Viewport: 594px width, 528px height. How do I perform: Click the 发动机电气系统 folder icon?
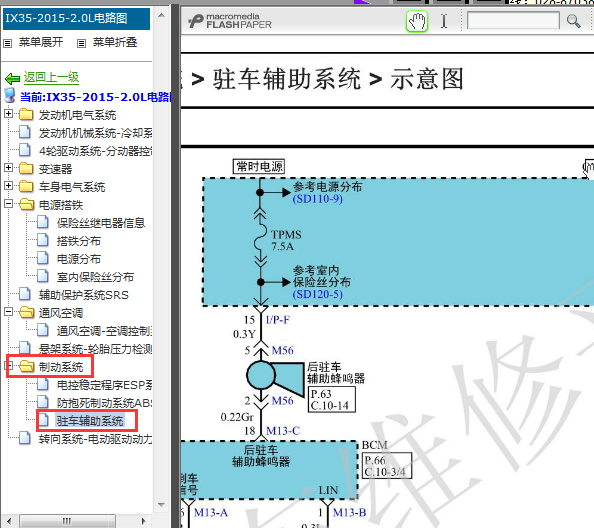click(26, 114)
